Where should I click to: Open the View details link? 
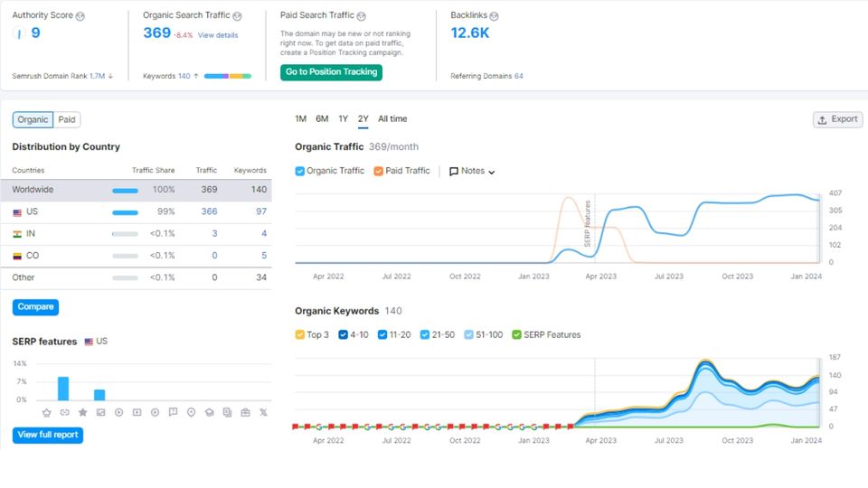(x=218, y=35)
